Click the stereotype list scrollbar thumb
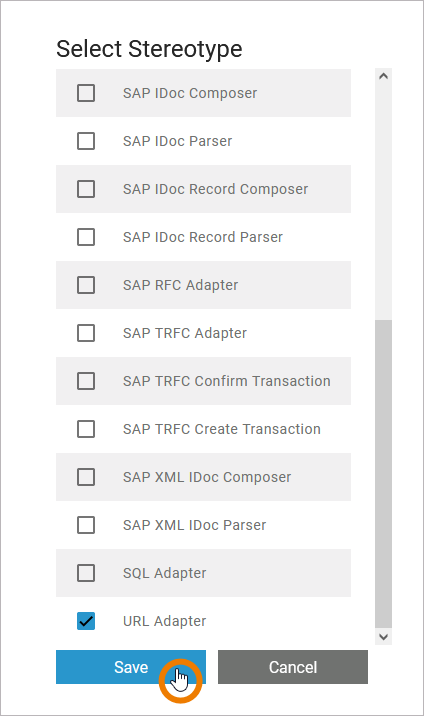The width and height of the screenshot is (424, 716). pos(383,474)
